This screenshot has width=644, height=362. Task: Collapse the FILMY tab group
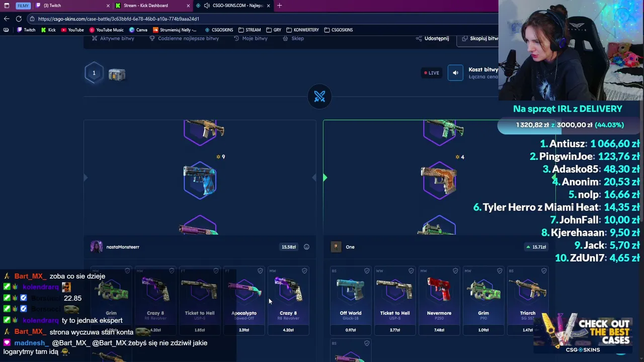click(x=23, y=6)
